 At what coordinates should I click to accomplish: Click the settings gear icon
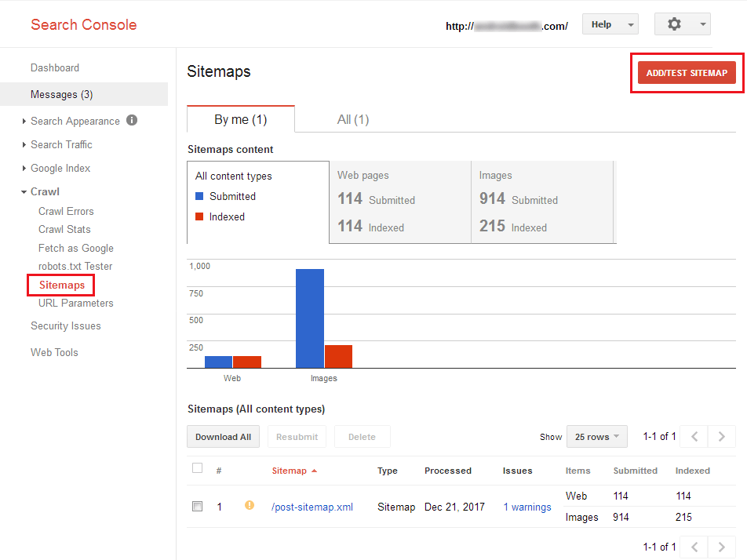[x=674, y=24]
